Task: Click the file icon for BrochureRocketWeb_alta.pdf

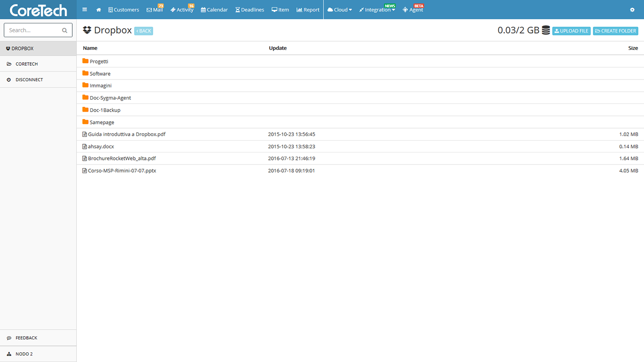Action: coord(85,158)
